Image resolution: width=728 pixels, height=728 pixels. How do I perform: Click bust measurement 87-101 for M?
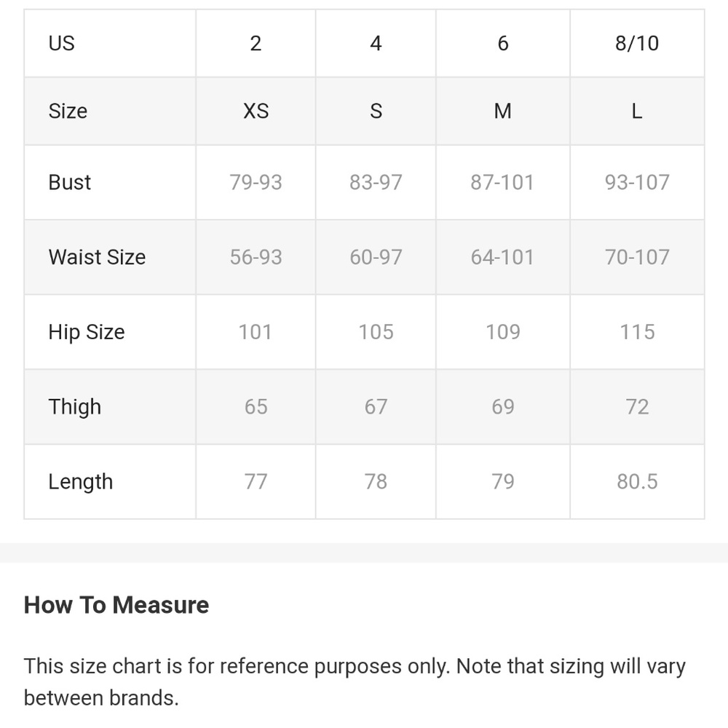[502, 182]
